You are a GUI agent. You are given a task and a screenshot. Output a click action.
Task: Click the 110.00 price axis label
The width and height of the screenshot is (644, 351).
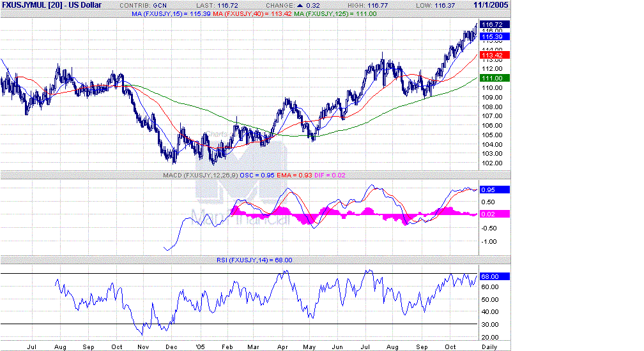[x=492, y=88]
